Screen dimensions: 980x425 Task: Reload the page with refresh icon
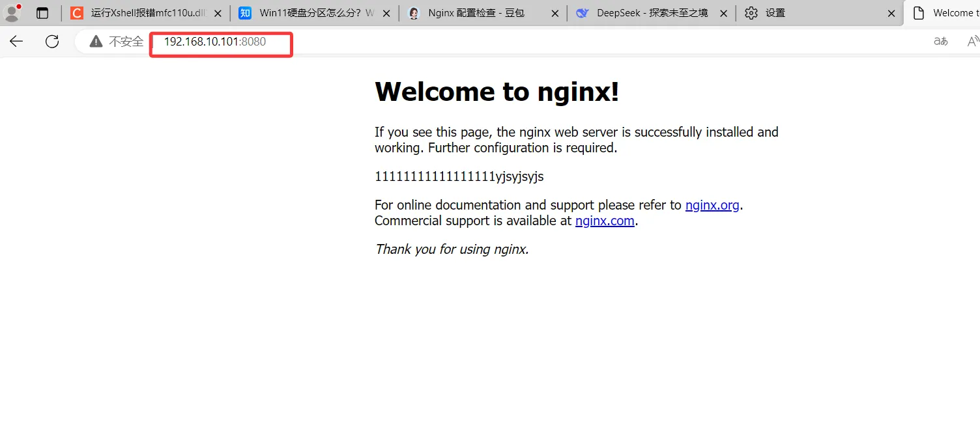[x=52, y=42]
